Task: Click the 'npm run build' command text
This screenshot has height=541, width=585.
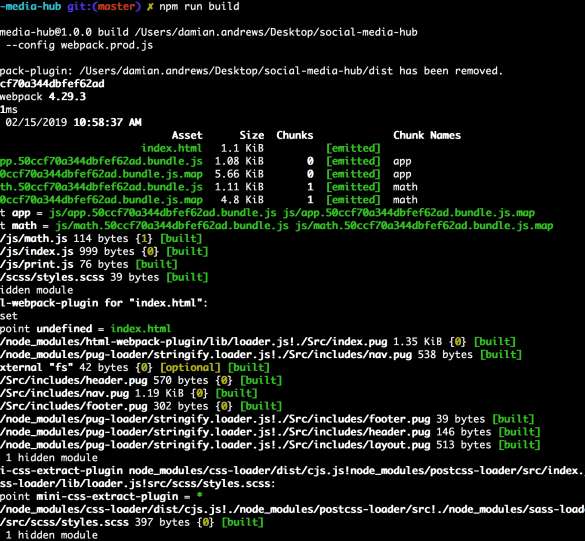Action: 199,7
